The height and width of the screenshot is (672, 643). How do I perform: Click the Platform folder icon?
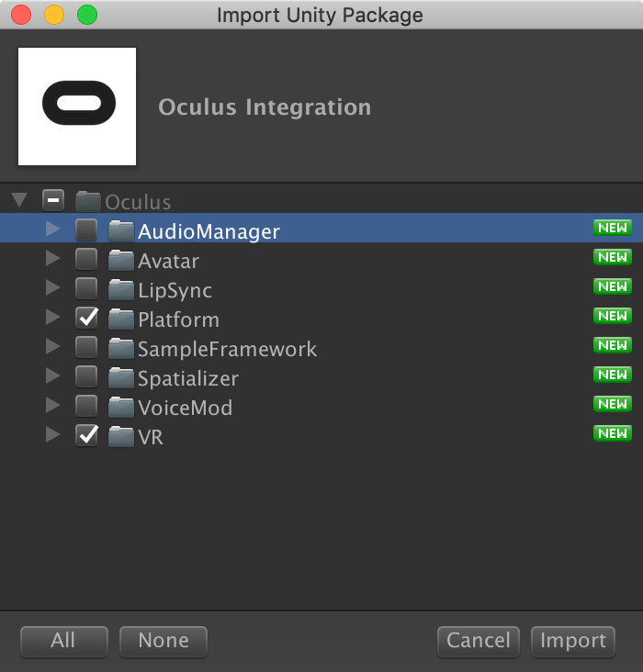coord(121,319)
